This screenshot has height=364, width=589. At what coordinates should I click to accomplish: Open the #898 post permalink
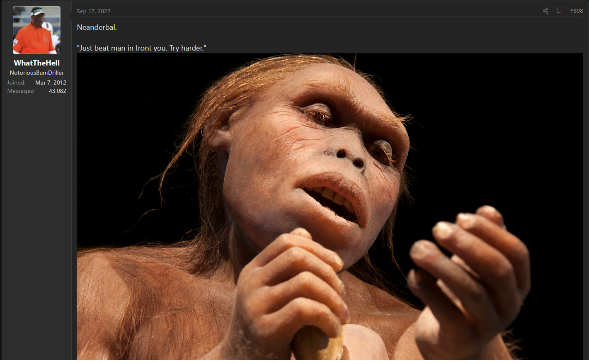point(576,11)
